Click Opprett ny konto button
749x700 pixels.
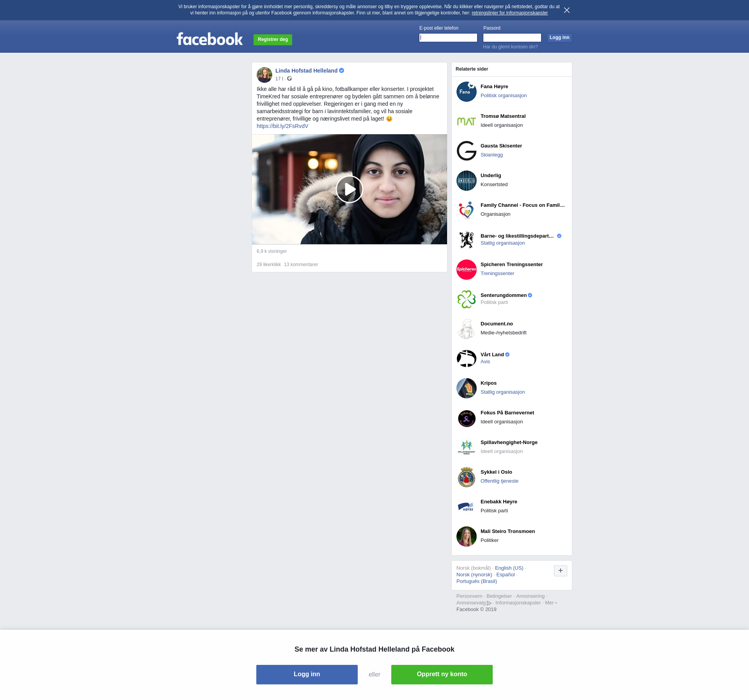[442, 674]
